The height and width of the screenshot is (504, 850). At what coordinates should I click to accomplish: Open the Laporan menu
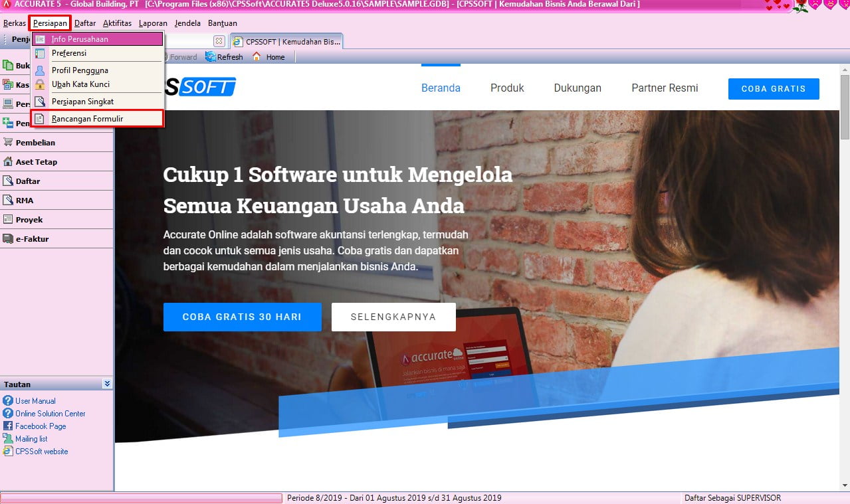click(153, 23)
